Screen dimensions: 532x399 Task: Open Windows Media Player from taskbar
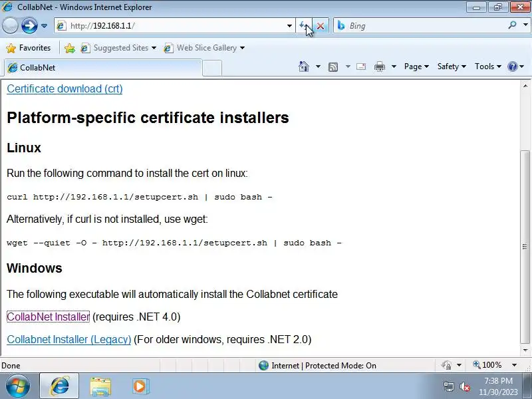[141, 386]
